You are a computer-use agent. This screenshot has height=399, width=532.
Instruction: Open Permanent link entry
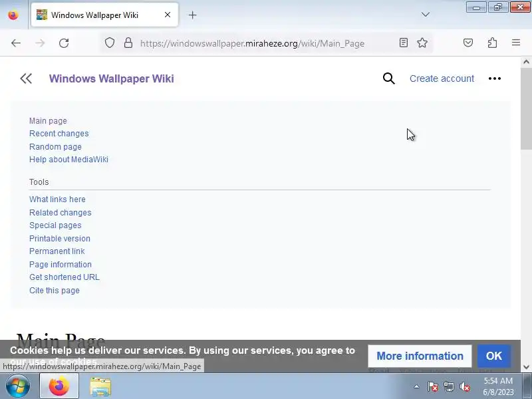[57, 251]
